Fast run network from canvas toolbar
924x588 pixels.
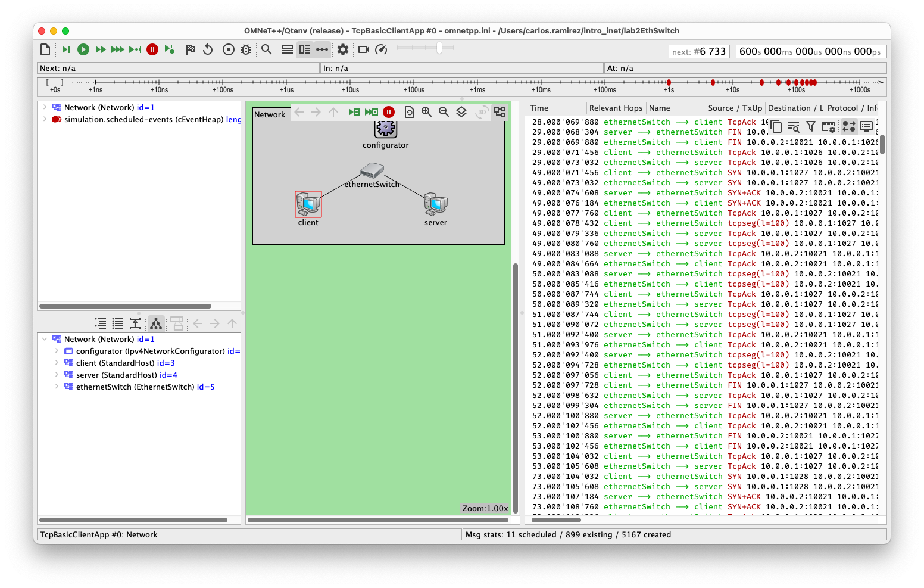(x=372, y=111)
